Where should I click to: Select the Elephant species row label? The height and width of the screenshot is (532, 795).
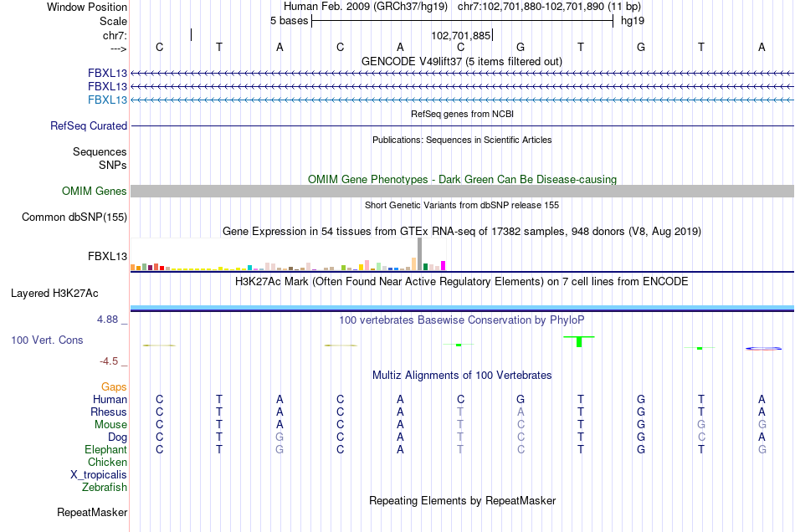coord(105,449)
